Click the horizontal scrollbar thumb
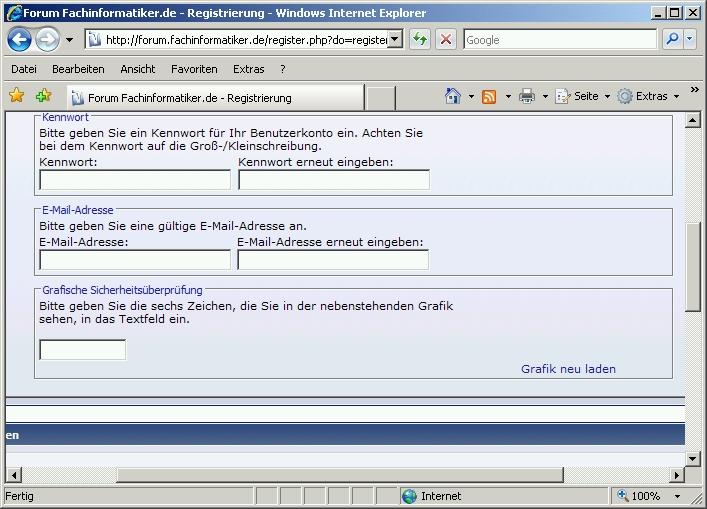Viewport: 707px width, 509px height. click(340, 474)
